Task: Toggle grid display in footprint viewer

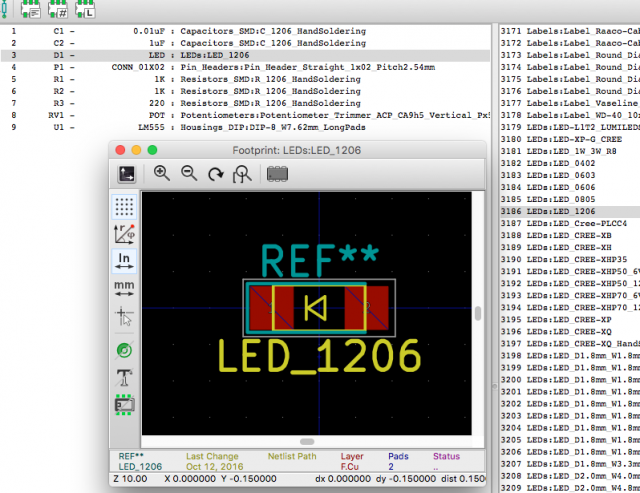Action: pyautogui.click(x=124, y=207)
